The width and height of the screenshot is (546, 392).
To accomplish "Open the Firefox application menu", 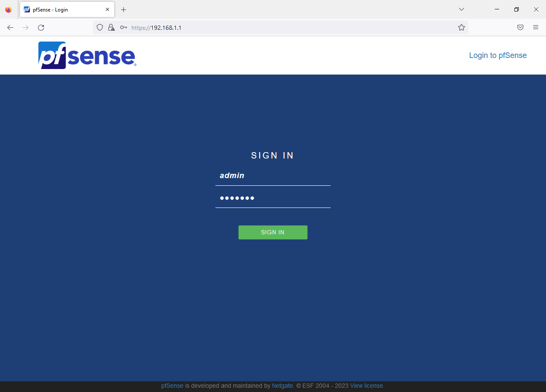I will click(x=536, y=28).
